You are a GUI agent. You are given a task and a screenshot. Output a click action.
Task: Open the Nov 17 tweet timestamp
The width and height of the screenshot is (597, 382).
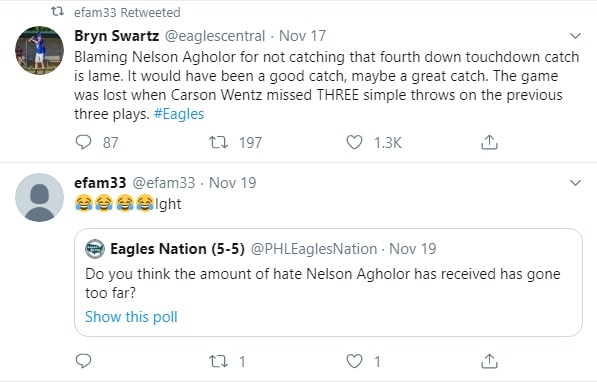click(x=302, y=36)
